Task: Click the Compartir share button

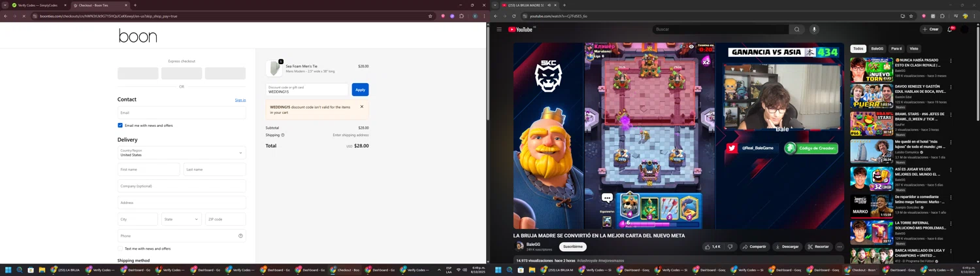Action: tap(754, 247)
